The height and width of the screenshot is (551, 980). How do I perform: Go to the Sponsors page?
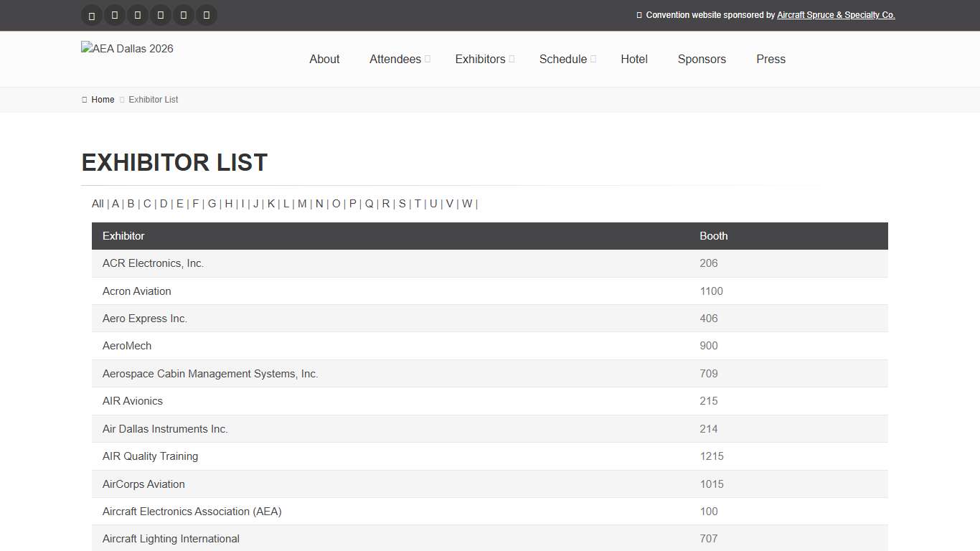(x=702, y=59)
